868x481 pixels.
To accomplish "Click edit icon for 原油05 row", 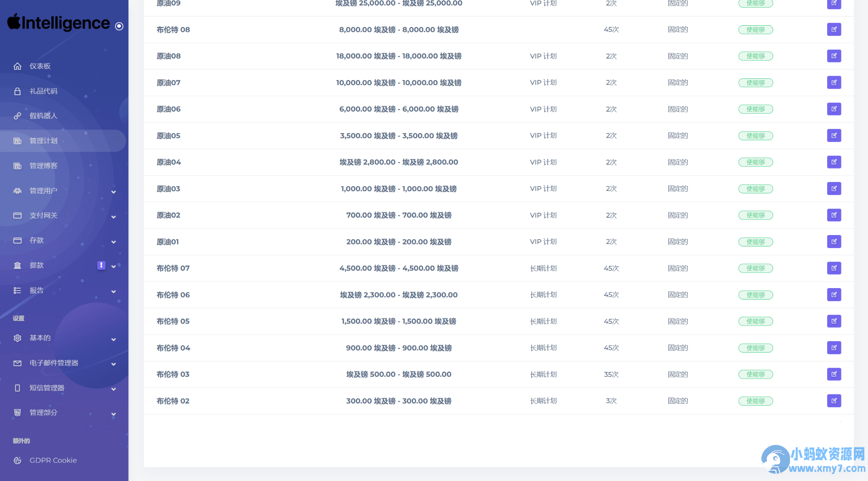I will click(x=834, y=136).
